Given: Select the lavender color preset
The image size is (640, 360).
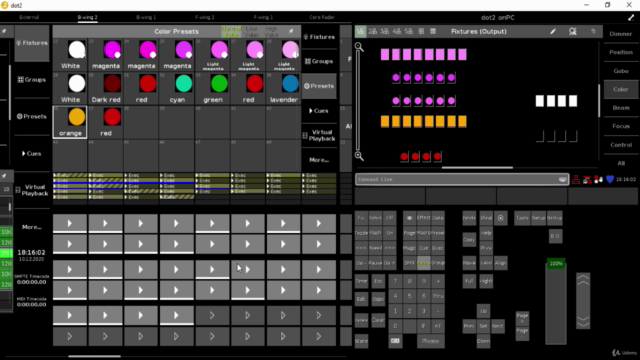Looking at the screenshot, I should 283,88.
